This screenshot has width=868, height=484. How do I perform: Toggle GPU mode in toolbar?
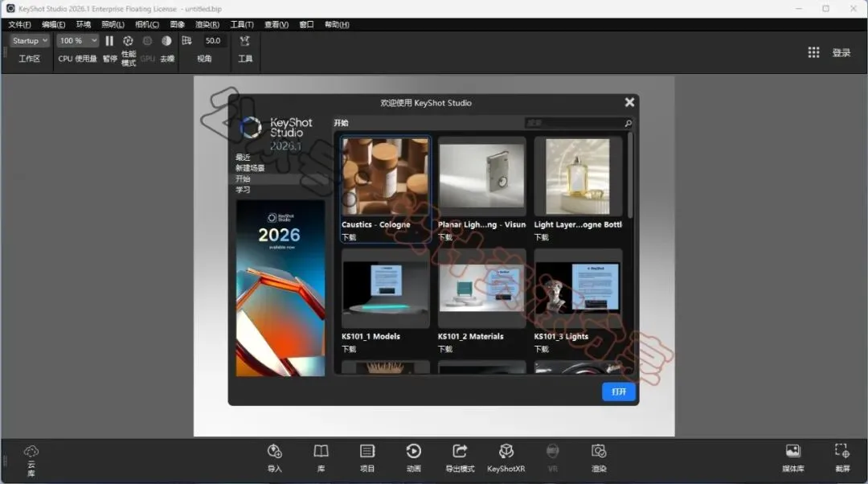147,41
